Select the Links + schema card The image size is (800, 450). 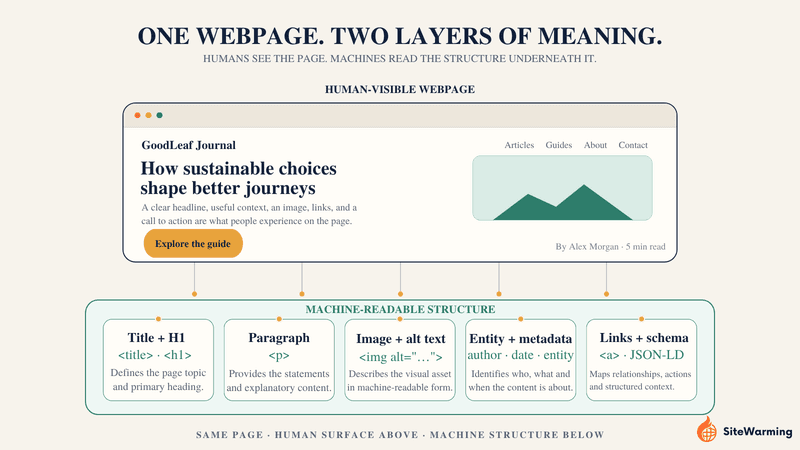pyautogui.click(x=641, y=360)
